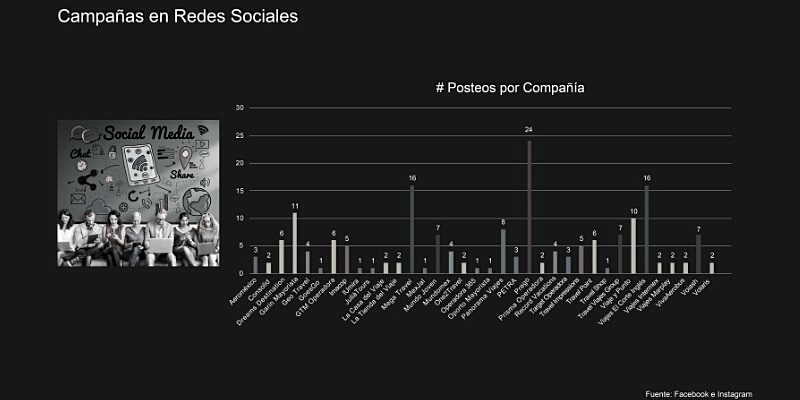
Task: Select the Viajes El Corte Inglés bar
Action: tap(647, 228)
